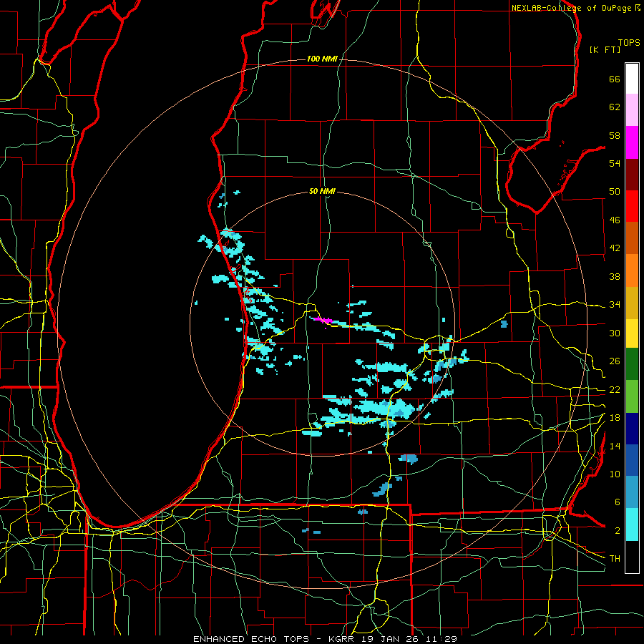
Task: Click the orange 38 kft legend swatch
Action: pos(632,270)
